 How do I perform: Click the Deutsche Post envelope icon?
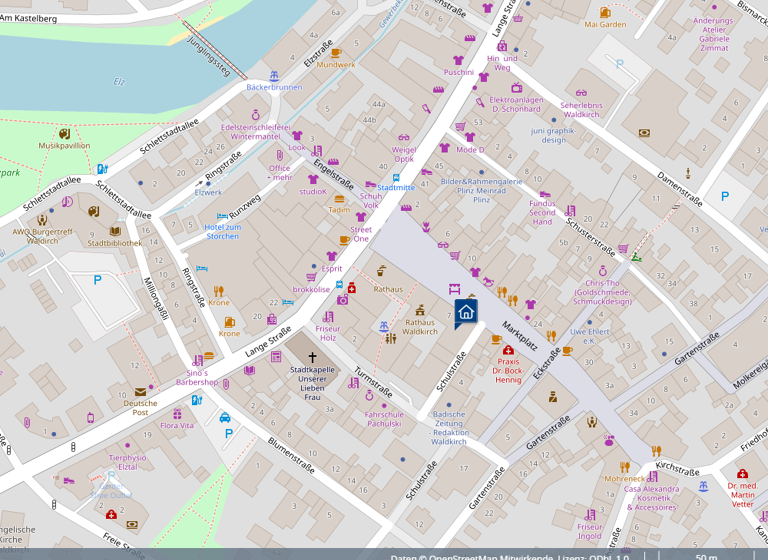[x=140, y=391]
